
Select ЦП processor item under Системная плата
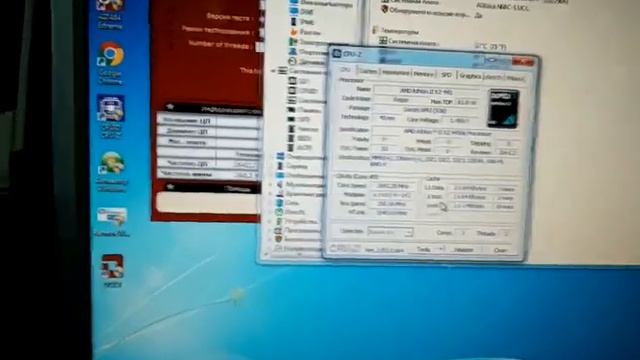299,81
